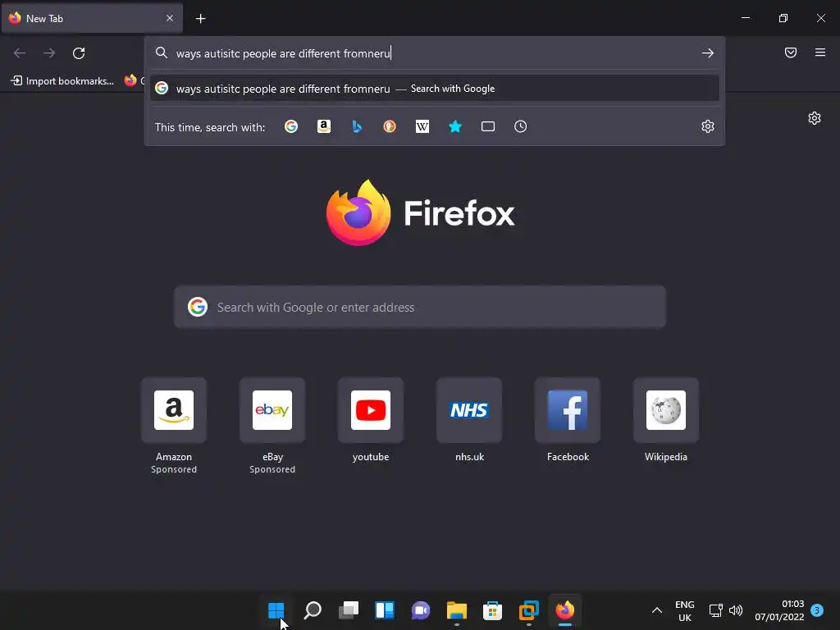Image resolution: width=840 pixels, height=630 pixels.
Task: Click the Go arrow in the address bar
Action: click(708, 53)
